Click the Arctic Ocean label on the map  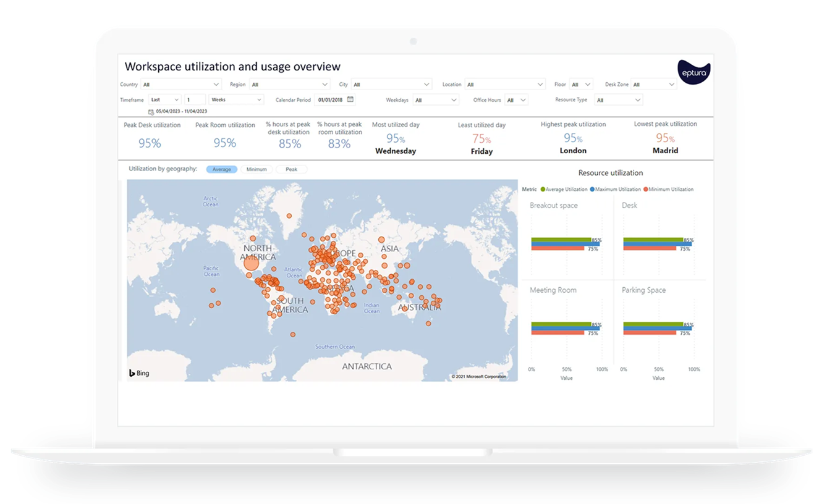(x=211, y=201)
